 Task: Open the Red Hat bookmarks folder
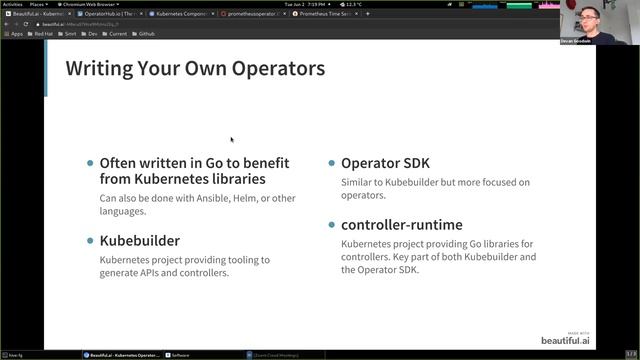(x=40, y=34)
